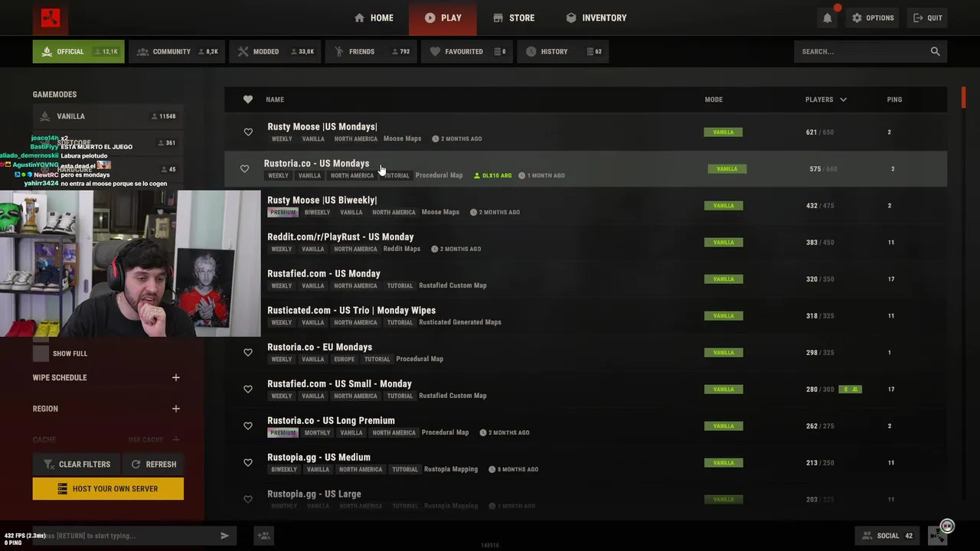980x551 pixels.
Task: Click the search magnifier icon
Action: (x=935, y=51)
